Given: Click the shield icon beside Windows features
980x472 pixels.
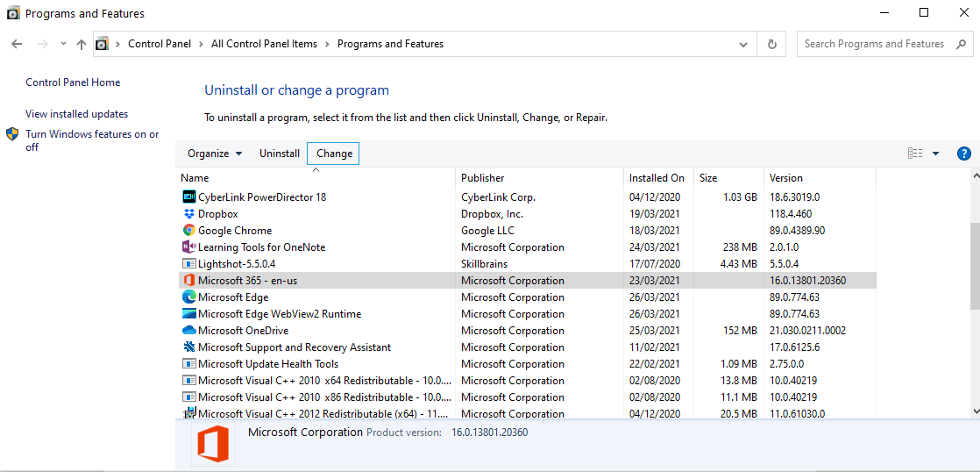Looking at the screenshot, I should click(x=12, y=134).
